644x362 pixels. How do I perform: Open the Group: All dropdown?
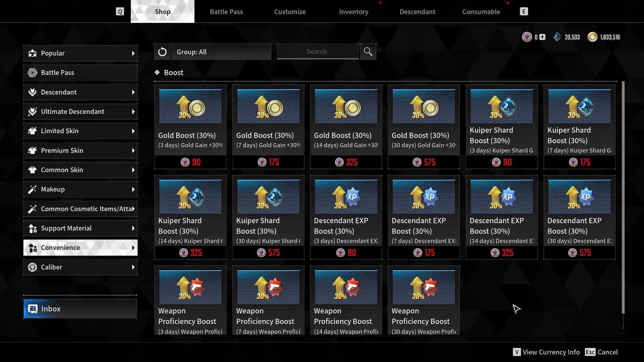[221, 52]
